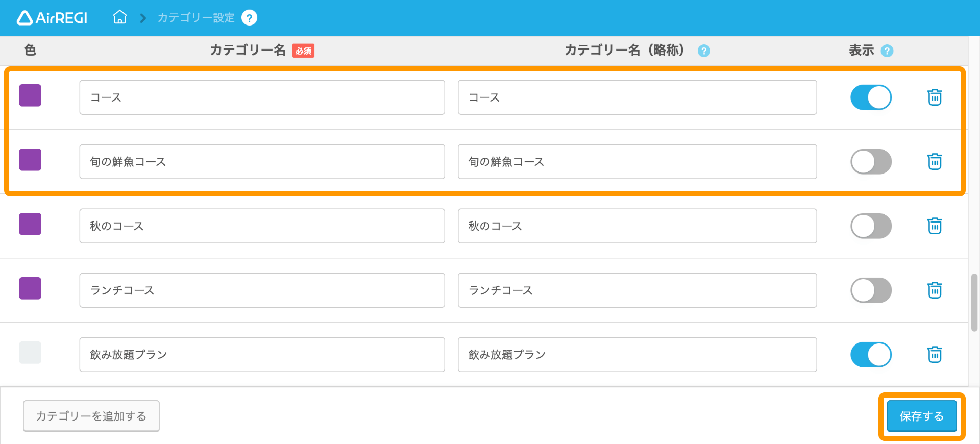Edit ランチコース abbreviated name field
Viewport: 980px width, 444px height.
[x=637, y=290]
